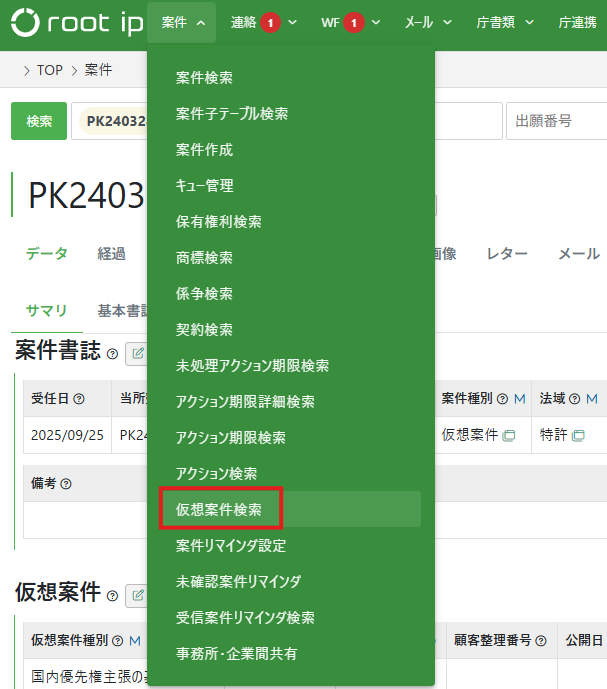
Task: Click the copy icon next to 仮想案件 value
Action: point(508,435)
